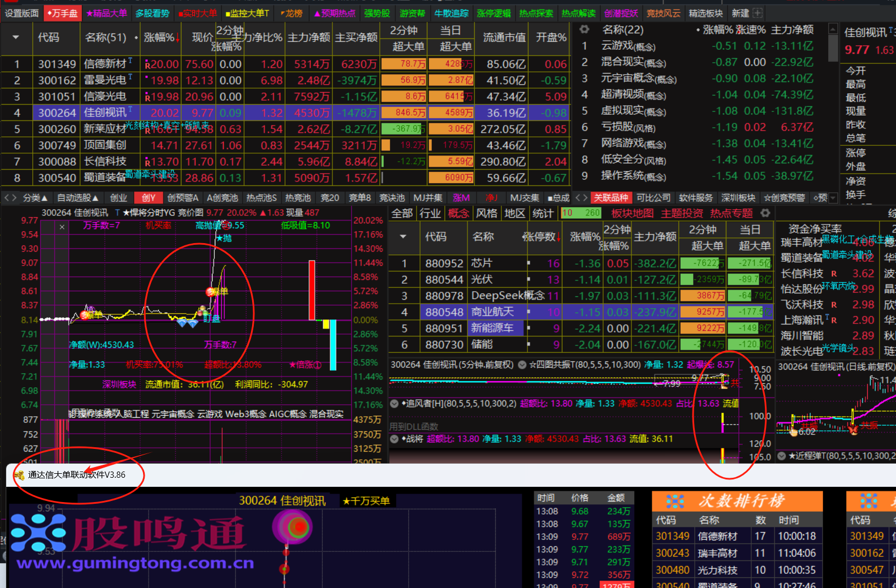Screen dimensions: 896x588
Task: Open the gear settings of the 名称(22) list
Action: 585,29
